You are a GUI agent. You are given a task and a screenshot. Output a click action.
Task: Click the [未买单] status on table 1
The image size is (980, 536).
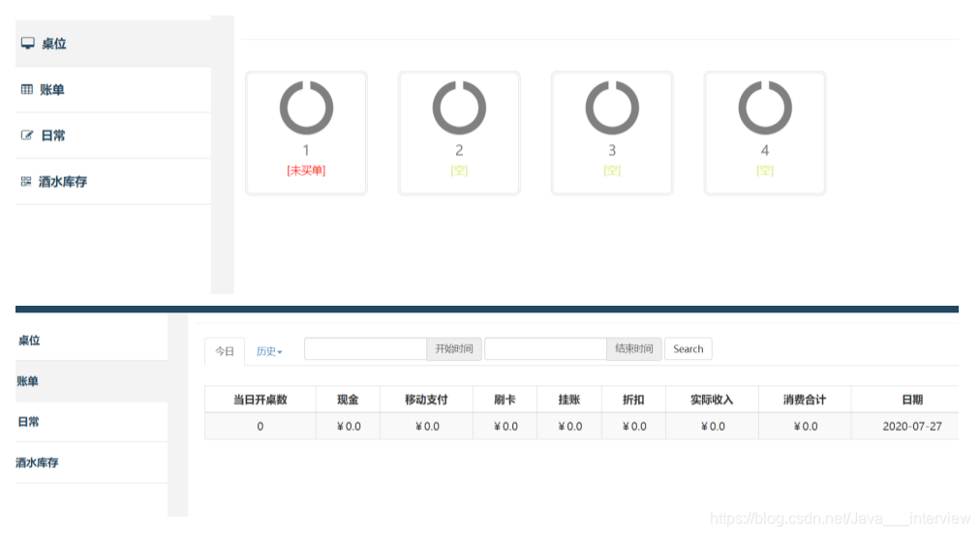tap(306, 170)
